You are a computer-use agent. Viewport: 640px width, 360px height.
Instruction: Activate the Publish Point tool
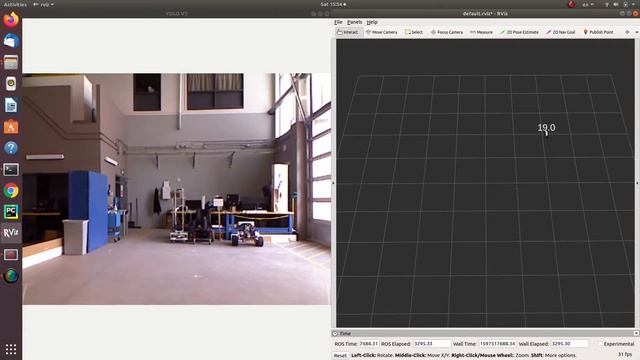pyautogui.click(x=598, y=32)
